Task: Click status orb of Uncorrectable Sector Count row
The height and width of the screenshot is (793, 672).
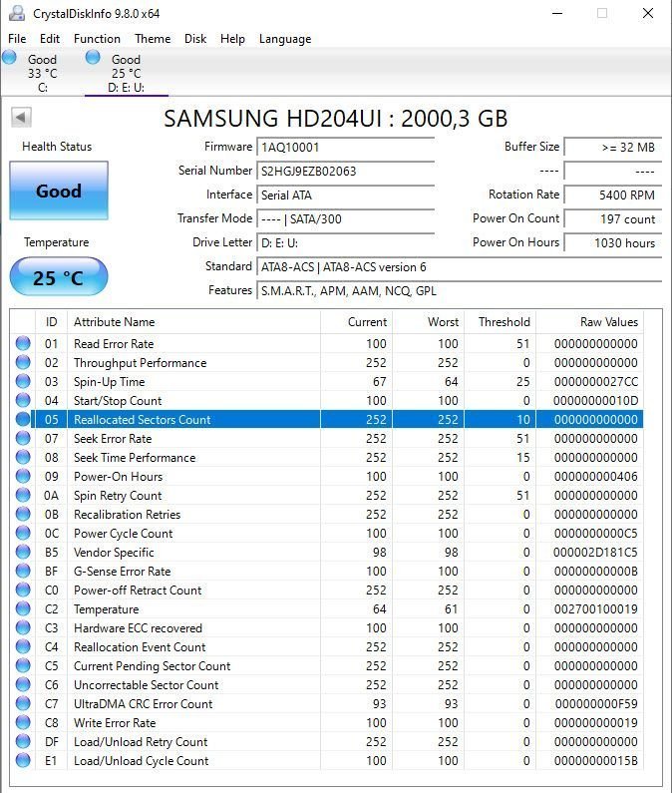Action: (23, 684)
